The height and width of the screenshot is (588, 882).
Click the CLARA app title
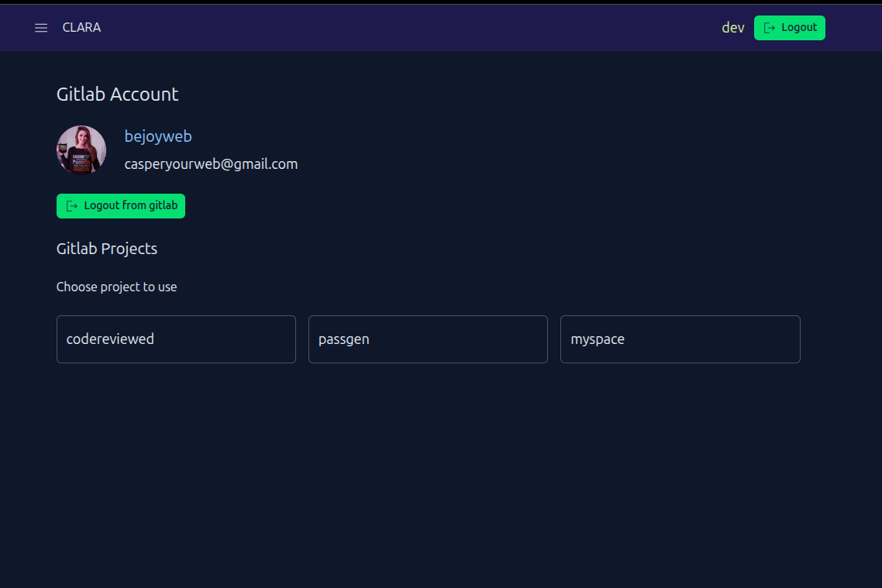click(81, 28)
